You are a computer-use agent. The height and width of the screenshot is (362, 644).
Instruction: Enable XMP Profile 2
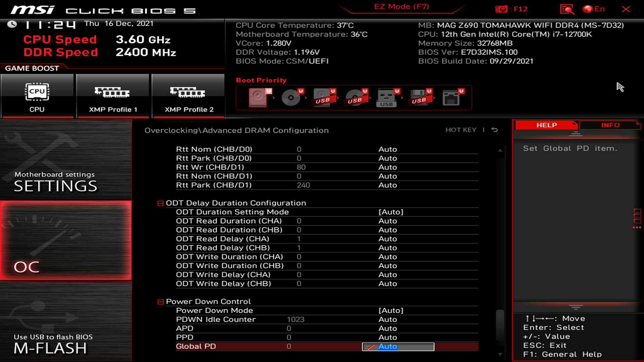(188, 96)
